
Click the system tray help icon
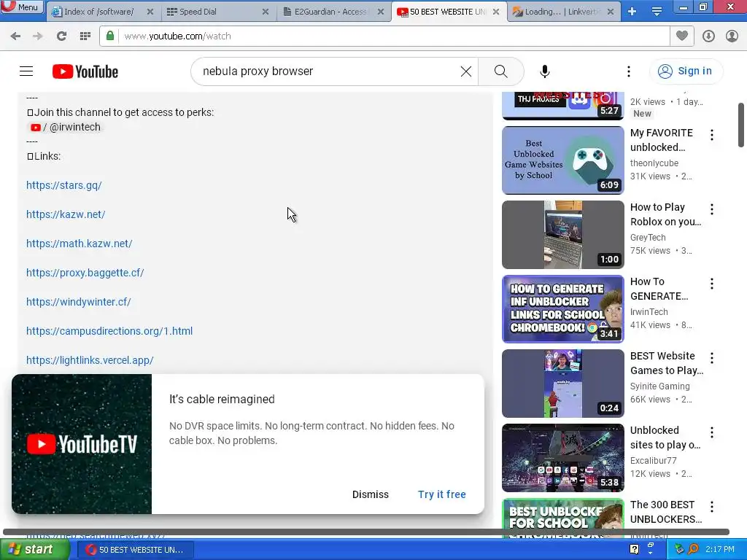634,550
